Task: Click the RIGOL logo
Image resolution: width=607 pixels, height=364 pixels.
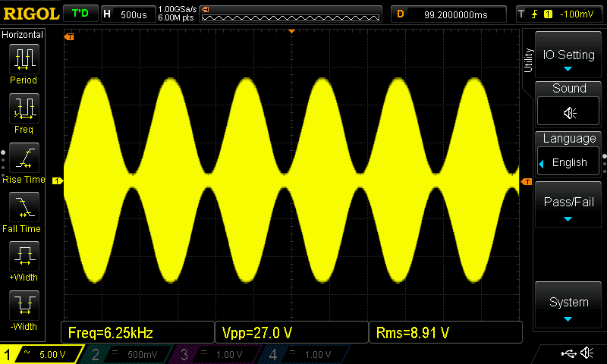Action: click(31, 14)
